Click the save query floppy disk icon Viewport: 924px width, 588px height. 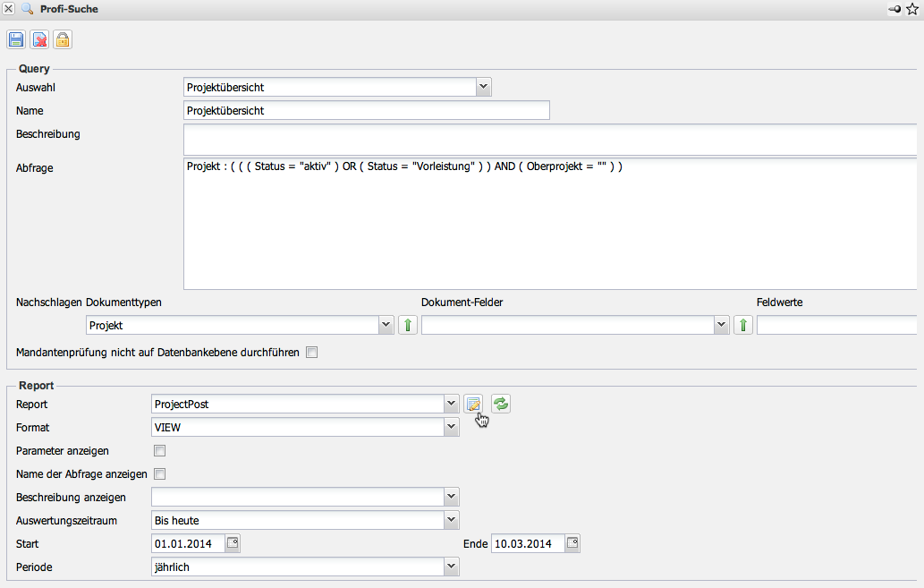click(x=16, y=39)
